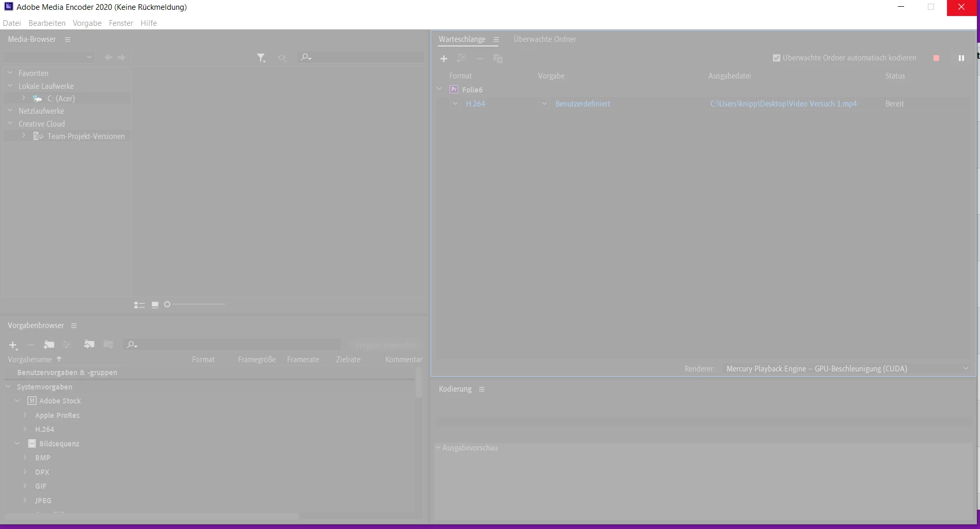The image size is (980, 529).
Task: Switch to the Überwachte Ordner tab
Action: [545, 39]
